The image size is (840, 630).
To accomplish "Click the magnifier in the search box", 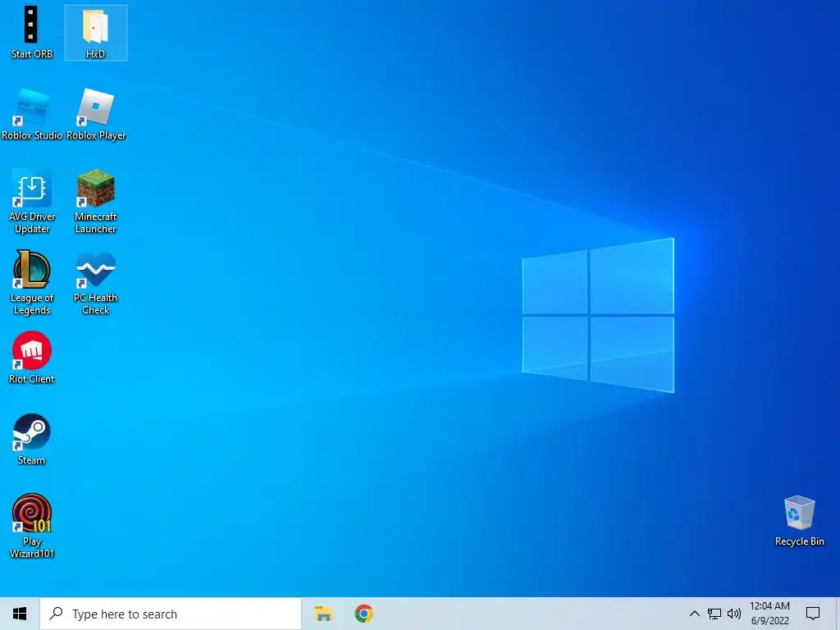I will (x=57, y=614).
